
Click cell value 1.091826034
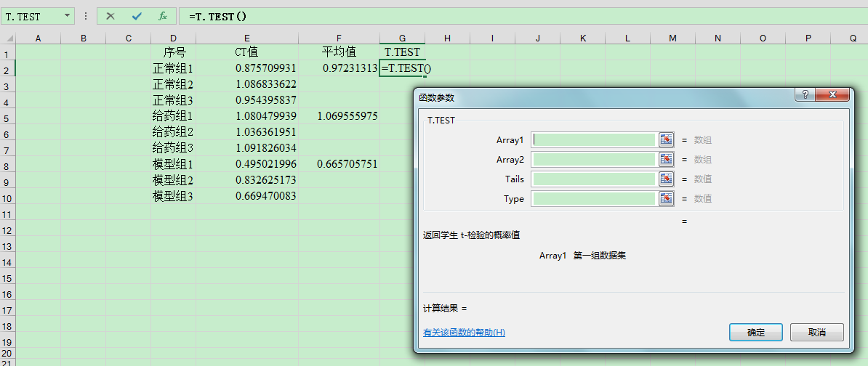(x=247, y=148)
